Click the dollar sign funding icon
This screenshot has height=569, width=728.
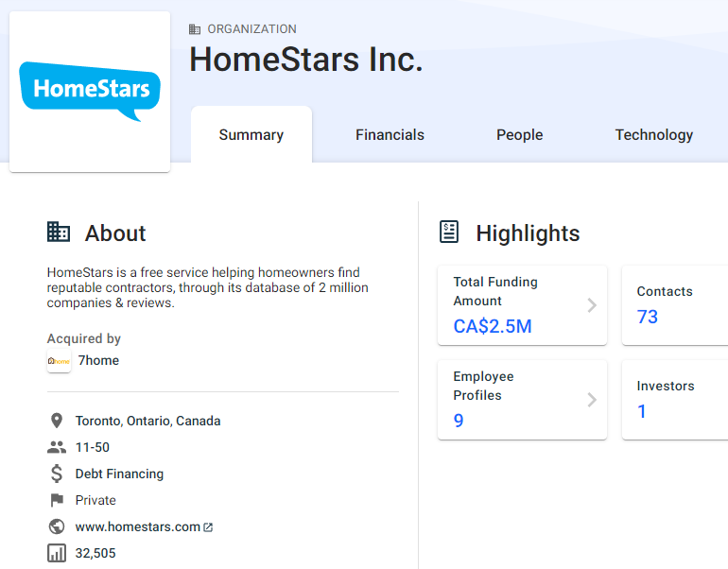pyautogui.click(x=57, y=474)
